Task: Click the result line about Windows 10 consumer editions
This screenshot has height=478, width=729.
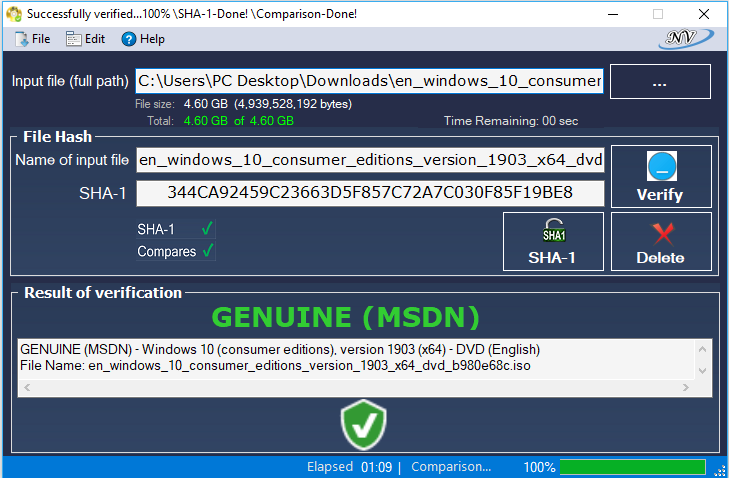Action: coord(280,349)
